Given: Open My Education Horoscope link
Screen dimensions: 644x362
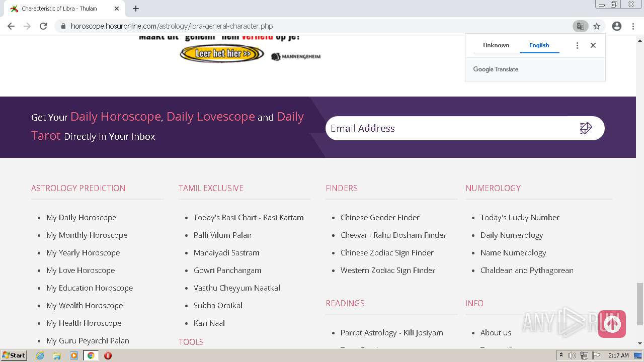Looking at the screenshot, I should (90, 288).
